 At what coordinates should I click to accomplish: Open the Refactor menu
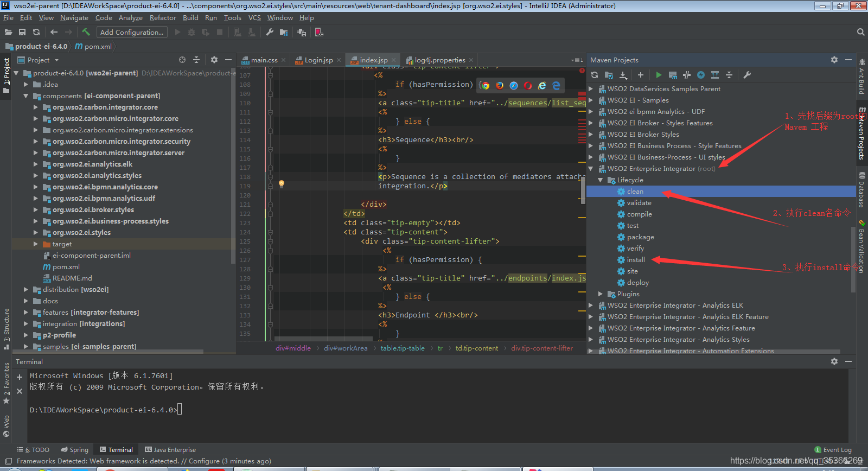(x=163, y=18)
